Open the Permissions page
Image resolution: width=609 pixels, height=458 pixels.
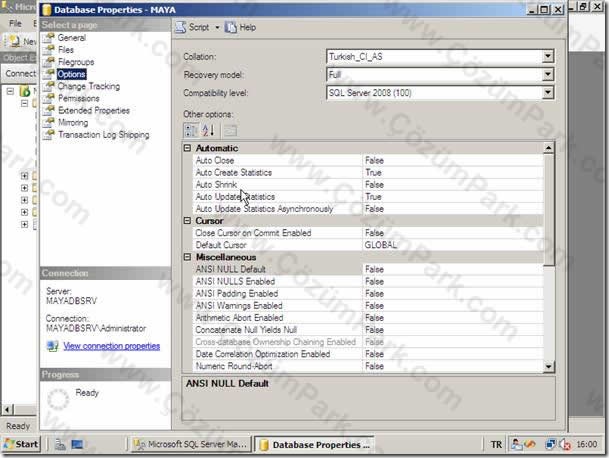(x=78, y=98)
